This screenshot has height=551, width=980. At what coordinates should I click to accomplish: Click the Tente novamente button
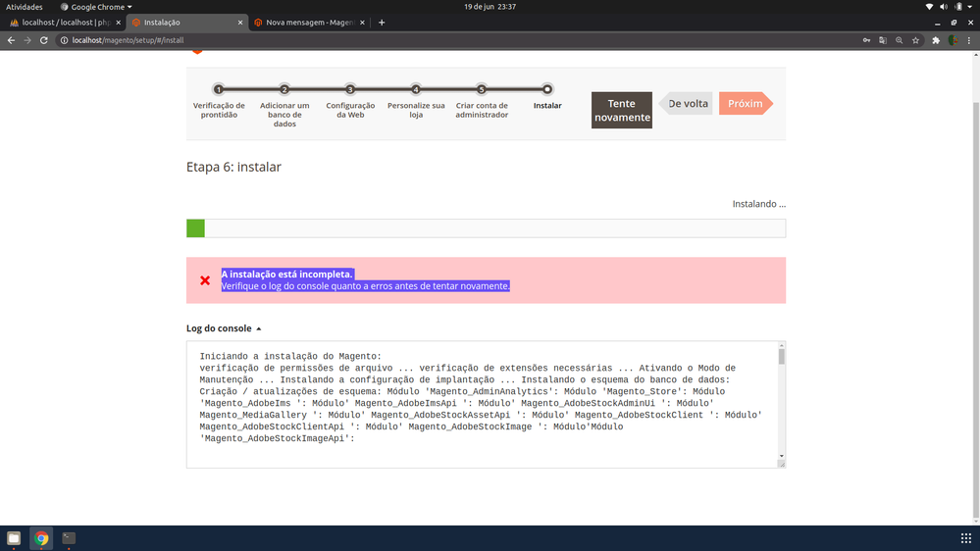pyautogui.click(x=622, y=110)
